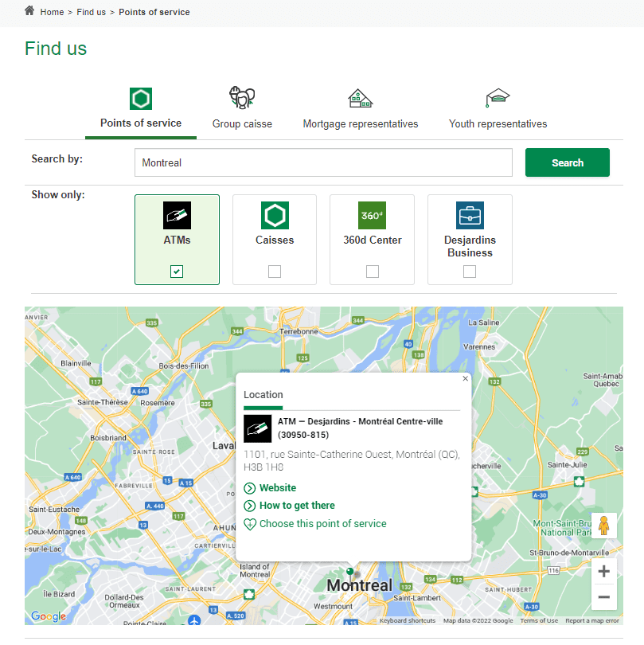Zoom out on the map

(603, 597)
